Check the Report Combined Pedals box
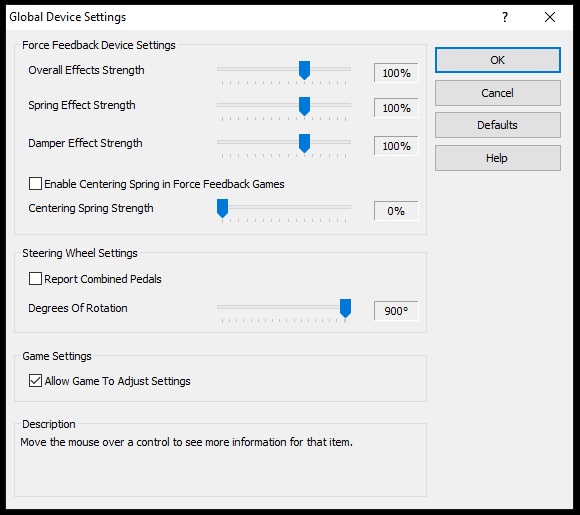The width and height of the screenshot is (580, 515). [35, 279]
